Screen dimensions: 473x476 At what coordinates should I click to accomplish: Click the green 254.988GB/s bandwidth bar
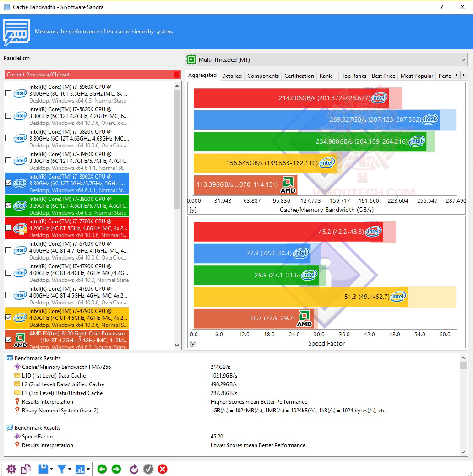(x=310, y=141)
